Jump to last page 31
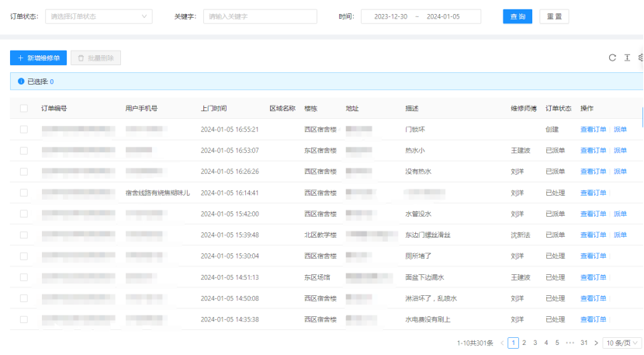Viewport: 644px width, 355px height. [x=583, y=343]
